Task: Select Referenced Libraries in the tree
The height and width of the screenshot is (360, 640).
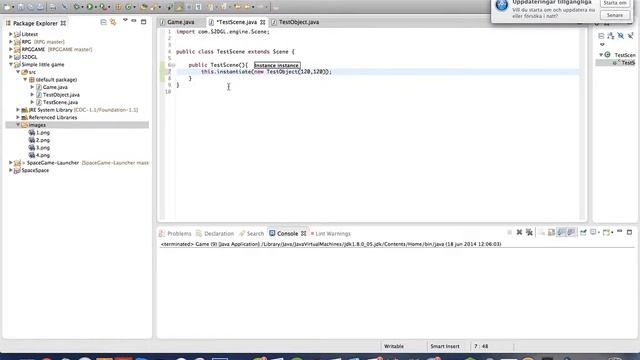Action: [53, 117]
